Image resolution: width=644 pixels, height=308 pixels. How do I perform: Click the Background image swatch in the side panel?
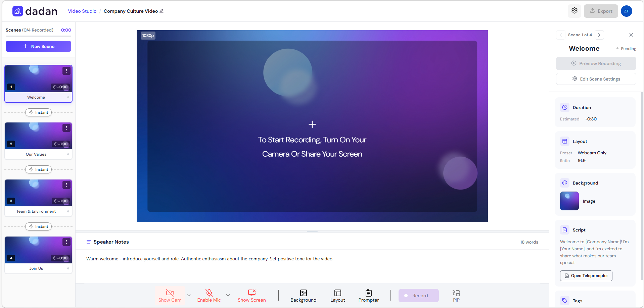[x=569, y=201]
